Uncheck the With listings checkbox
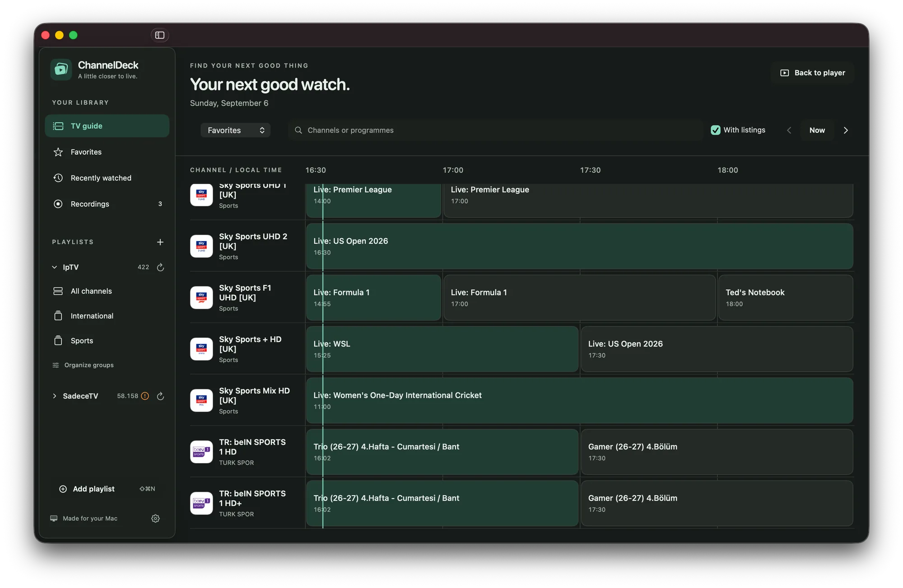 [x=716, y=130]
